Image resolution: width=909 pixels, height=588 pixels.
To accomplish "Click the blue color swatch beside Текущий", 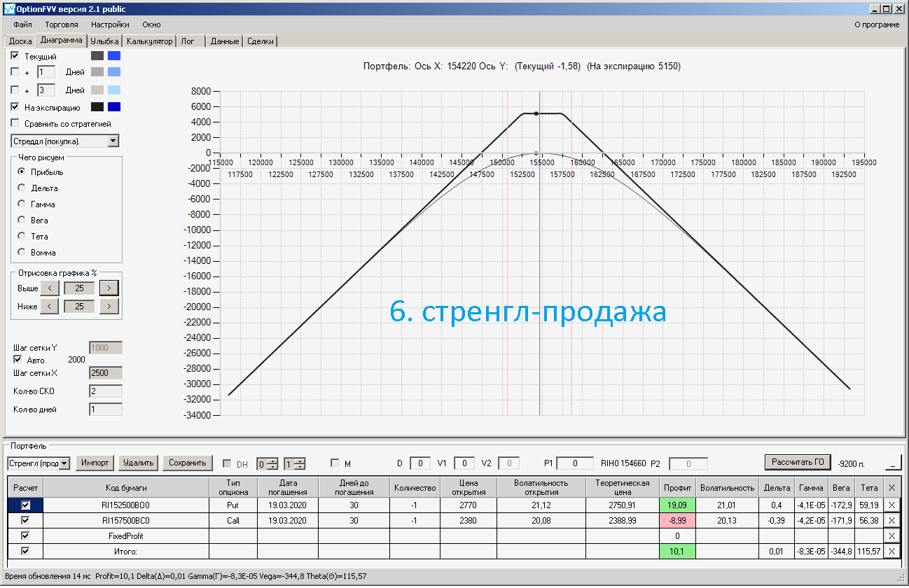I will point(114,55).
